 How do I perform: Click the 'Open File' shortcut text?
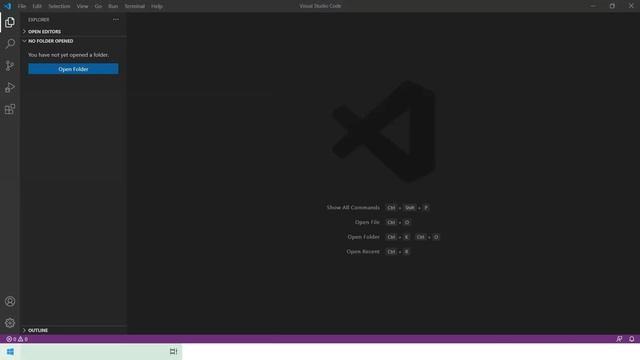coord(367,222)
